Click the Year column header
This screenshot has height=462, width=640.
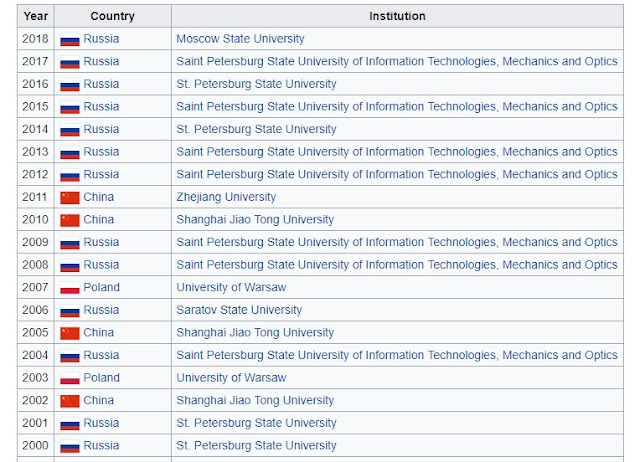click(x=36, y=16)
